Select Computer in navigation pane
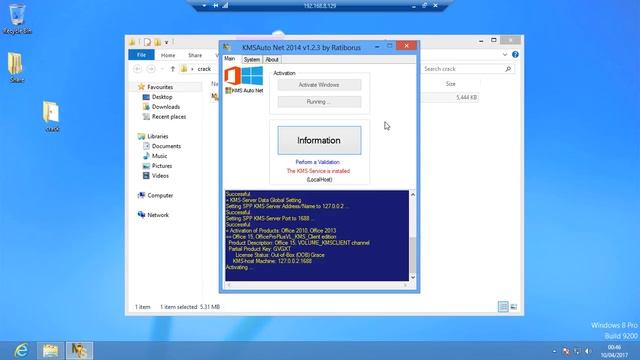This screenshot has width=640, height=360. click(160, 196)
